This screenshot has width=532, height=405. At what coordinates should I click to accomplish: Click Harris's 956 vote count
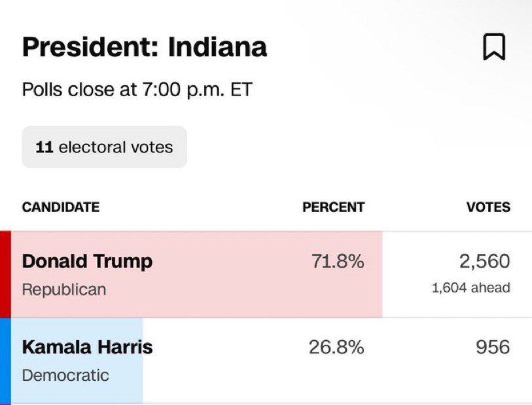pyautogui.click(x=493, y=347)
